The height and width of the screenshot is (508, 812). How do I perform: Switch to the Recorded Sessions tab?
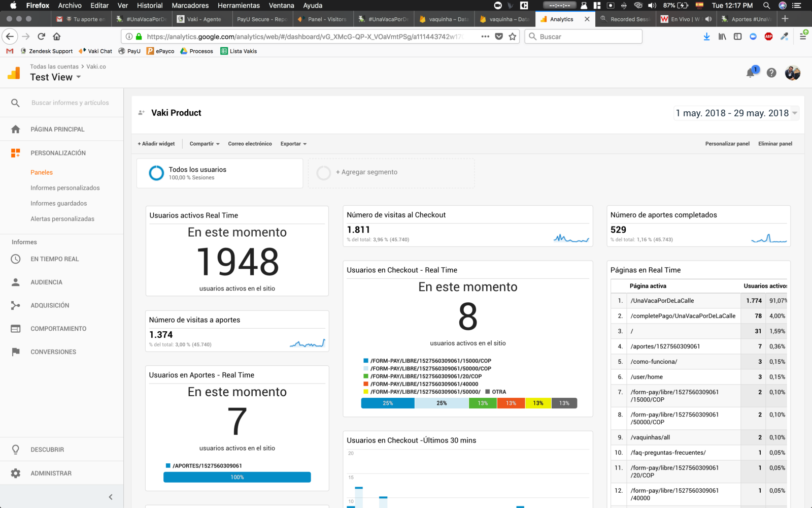coord(626,19)
